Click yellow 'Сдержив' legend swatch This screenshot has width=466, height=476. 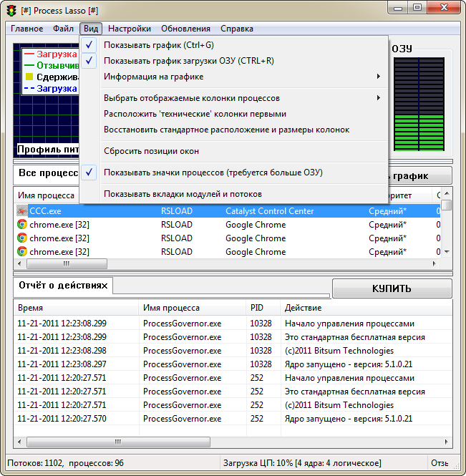(x=29, y=77)
